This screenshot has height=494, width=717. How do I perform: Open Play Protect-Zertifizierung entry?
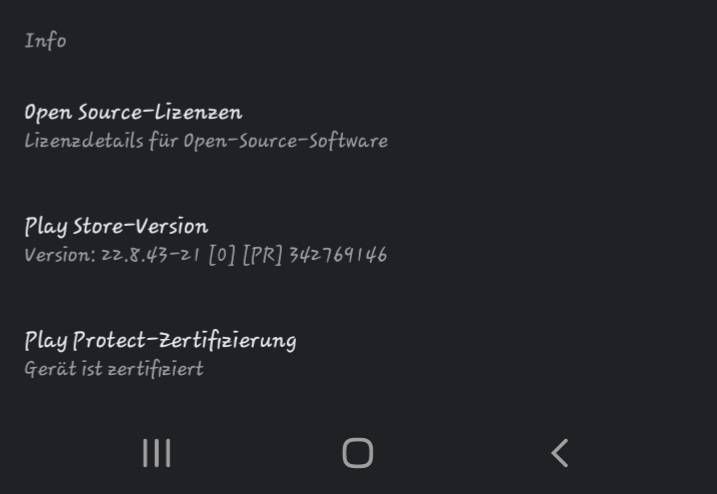pyautogui.click(x=358, y=354)
